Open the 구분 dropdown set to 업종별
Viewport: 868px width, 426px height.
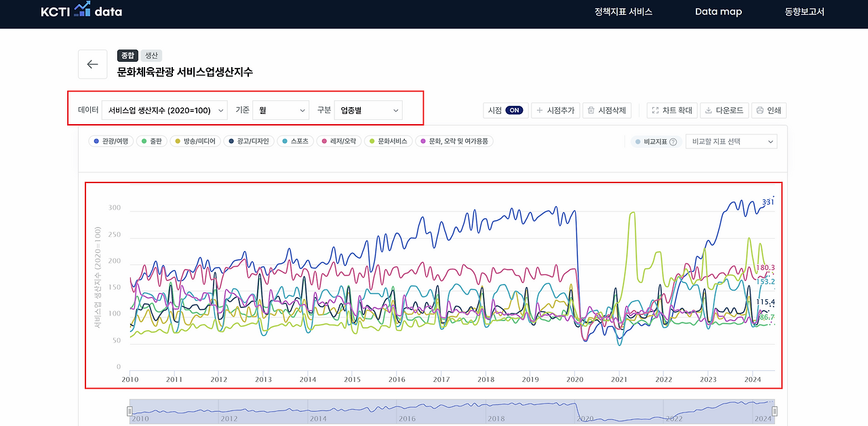pos(368,110)
